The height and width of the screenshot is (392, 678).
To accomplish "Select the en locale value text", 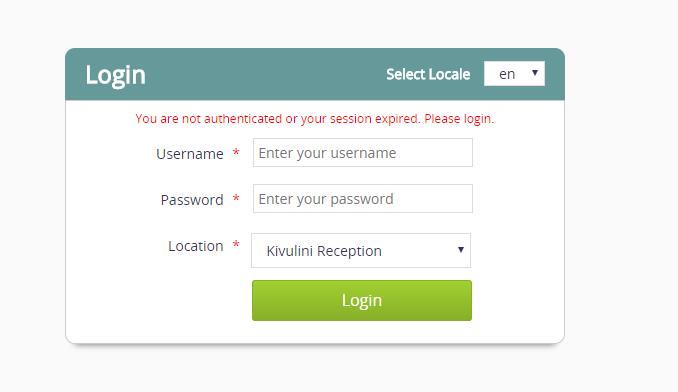I will click(507, 74).
